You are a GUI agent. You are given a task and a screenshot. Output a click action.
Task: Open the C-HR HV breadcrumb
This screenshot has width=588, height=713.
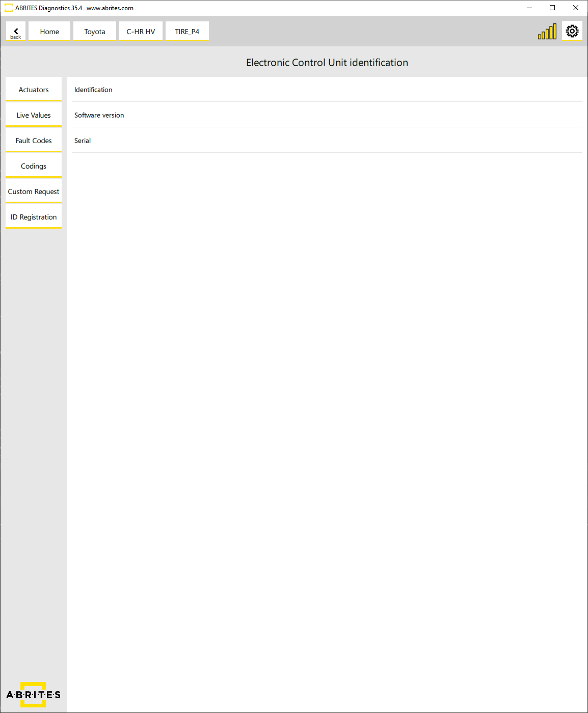coord(141,32)
